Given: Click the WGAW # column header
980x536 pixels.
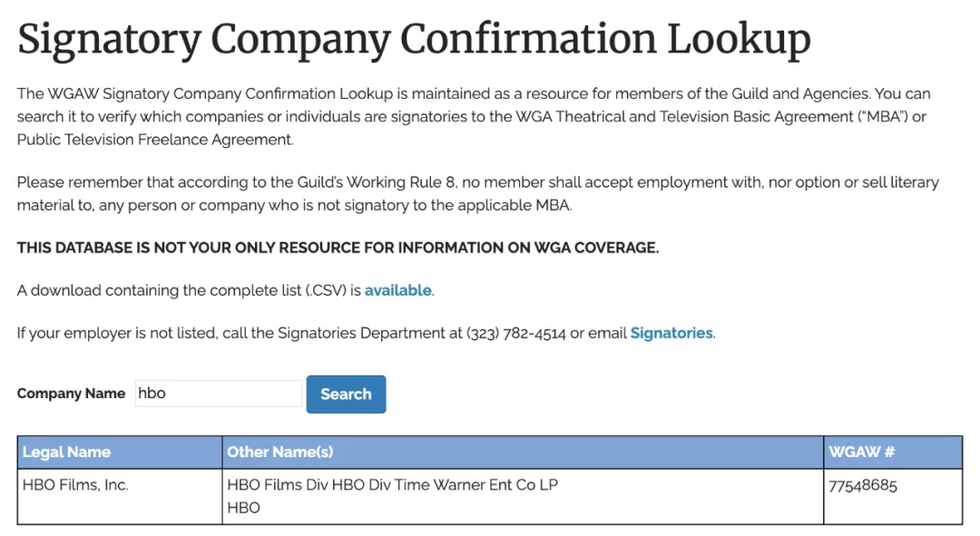Looking at the screenshot, I should (862, 452).
